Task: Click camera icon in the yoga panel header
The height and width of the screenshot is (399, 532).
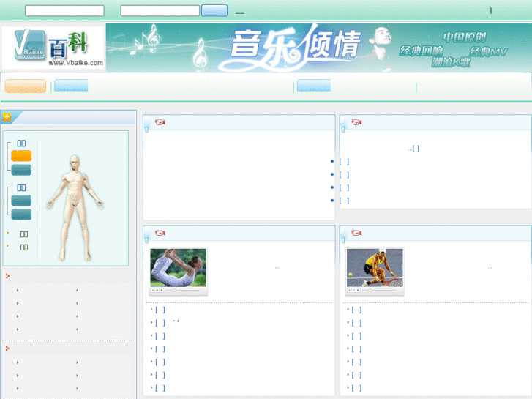Action: coord(160,233)
